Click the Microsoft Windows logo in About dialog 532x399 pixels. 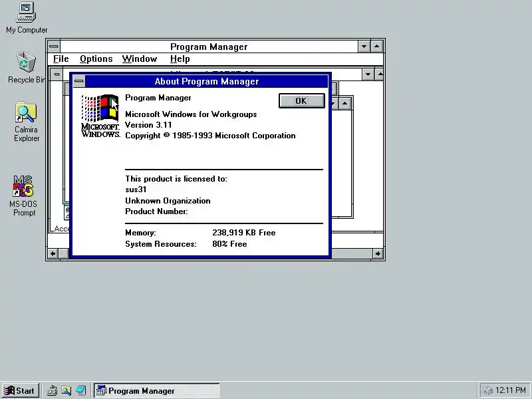click(100, 116)
